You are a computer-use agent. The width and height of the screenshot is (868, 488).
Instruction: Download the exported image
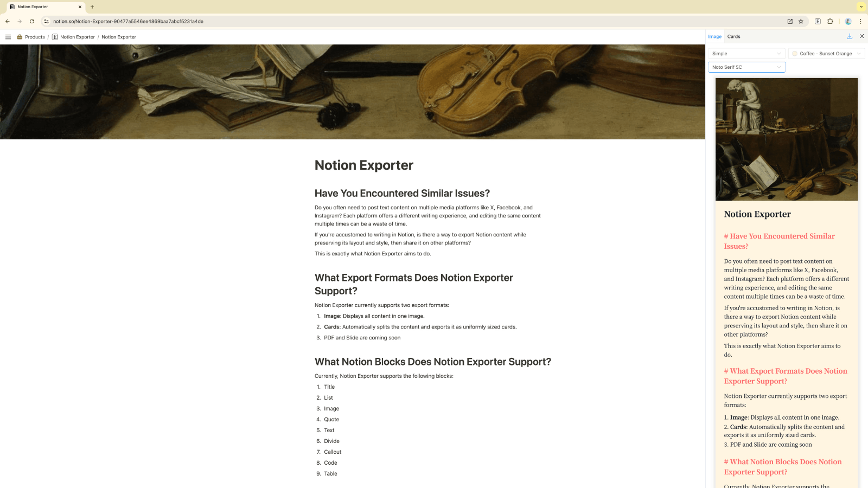[x=850, y=36]
